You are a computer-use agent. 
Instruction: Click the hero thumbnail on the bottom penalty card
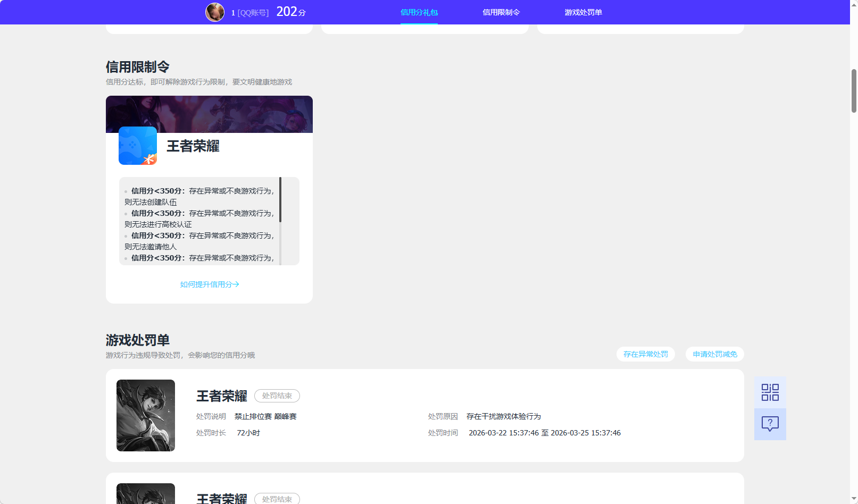tap(145, 494)
